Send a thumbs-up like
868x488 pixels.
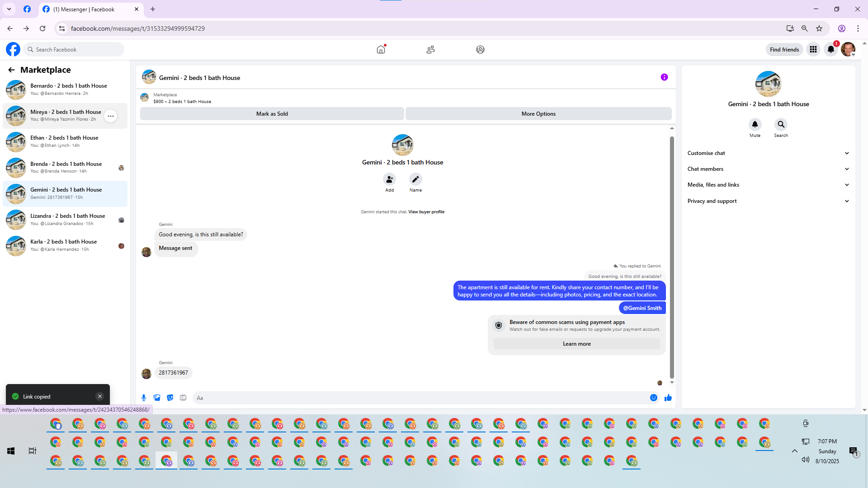pos(668,398)
